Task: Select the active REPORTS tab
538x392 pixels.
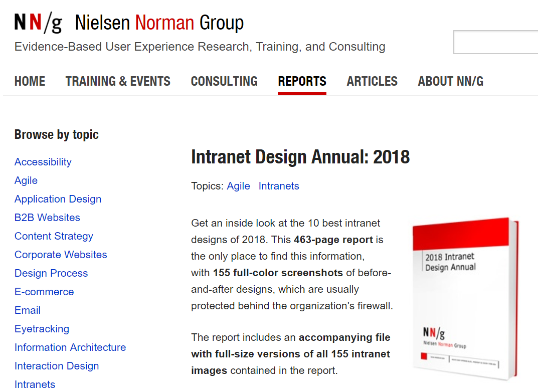Action: click(302, 81)
